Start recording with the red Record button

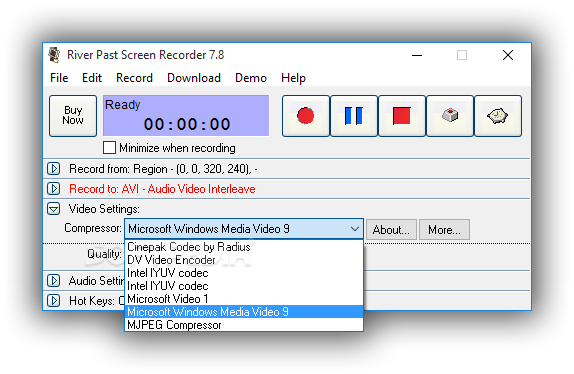point(306,116)
